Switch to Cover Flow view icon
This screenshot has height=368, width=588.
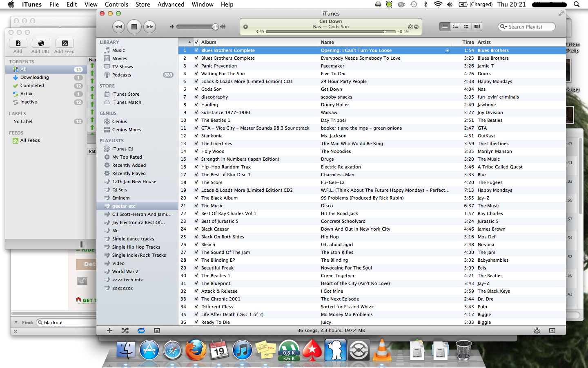point(477,27)
